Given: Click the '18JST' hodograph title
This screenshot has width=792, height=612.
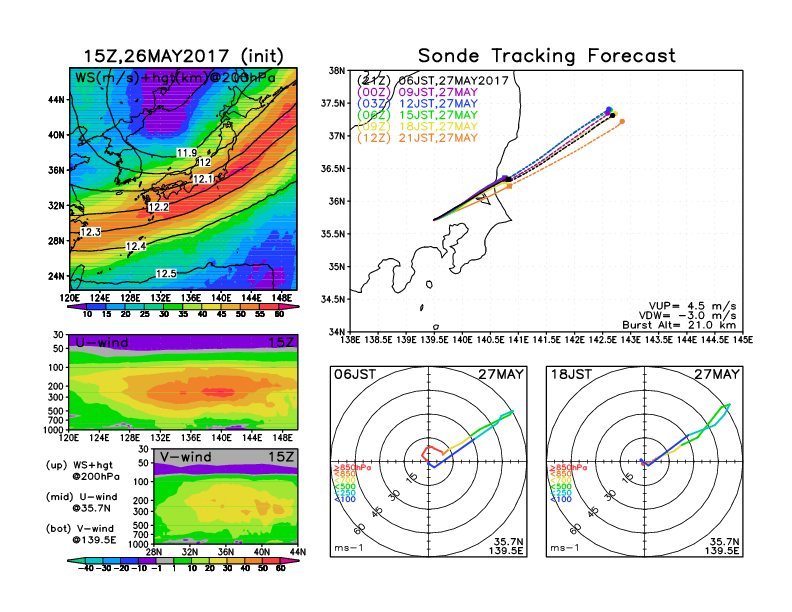Looking at the screenshot, I should 571,374.
